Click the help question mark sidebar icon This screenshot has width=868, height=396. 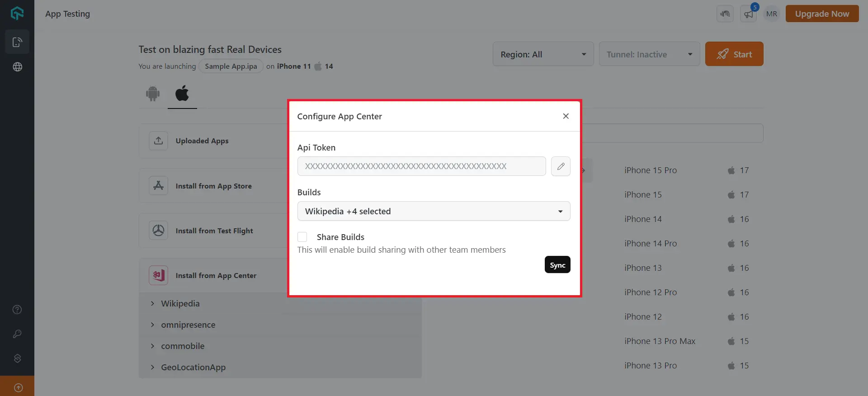(x=17, y=310)
